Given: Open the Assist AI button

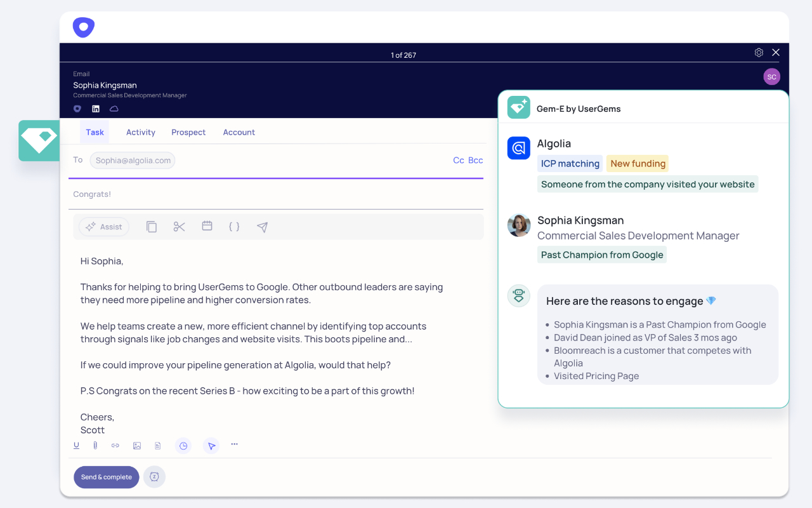Looking at the screenshot, I should (103, 226).
